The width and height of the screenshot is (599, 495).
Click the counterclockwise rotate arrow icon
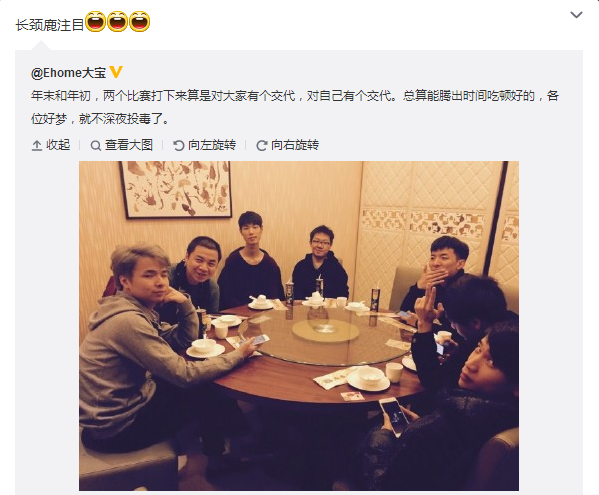178,146
